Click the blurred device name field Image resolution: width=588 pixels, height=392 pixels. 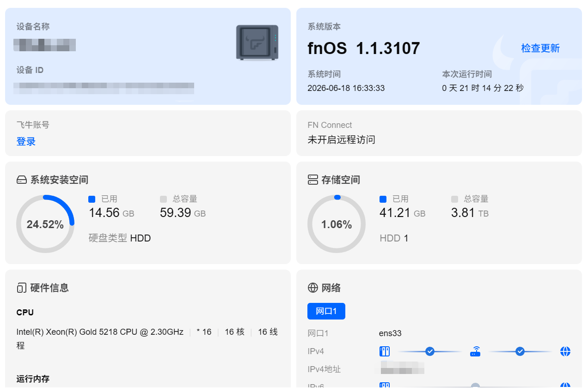point(45,45)
